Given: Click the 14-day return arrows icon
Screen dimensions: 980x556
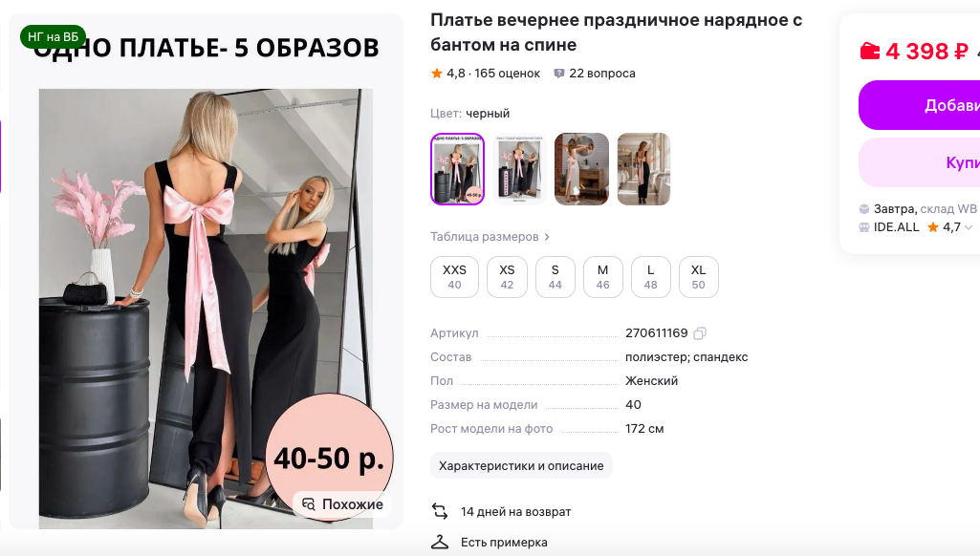Looking at the screenshot, I should tap(440, 512).
